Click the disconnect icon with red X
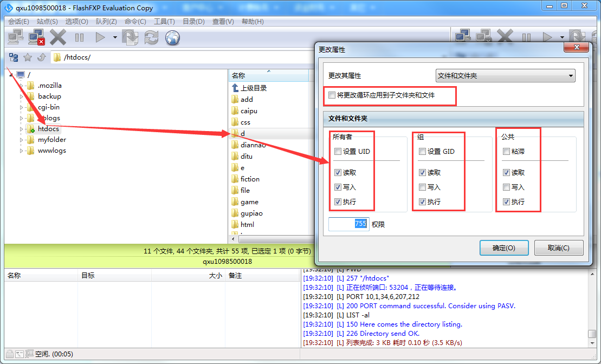This screenshot has height=364, width=601. click(x=36, y=37)
